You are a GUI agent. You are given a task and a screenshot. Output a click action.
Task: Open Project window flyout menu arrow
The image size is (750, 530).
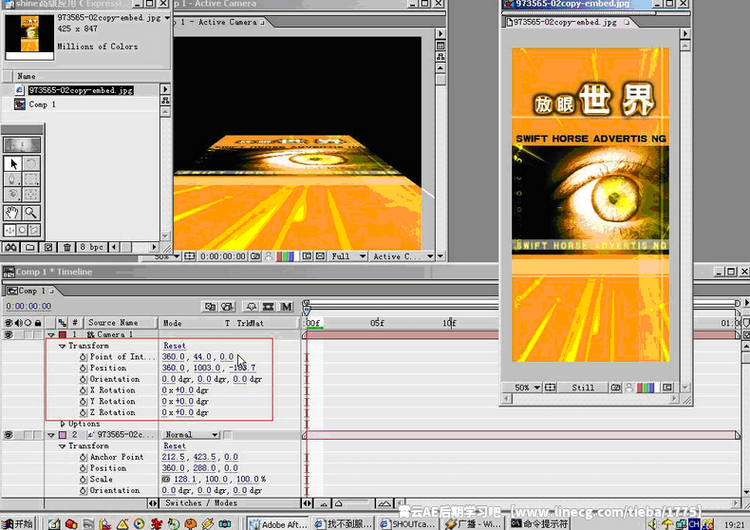165,89
